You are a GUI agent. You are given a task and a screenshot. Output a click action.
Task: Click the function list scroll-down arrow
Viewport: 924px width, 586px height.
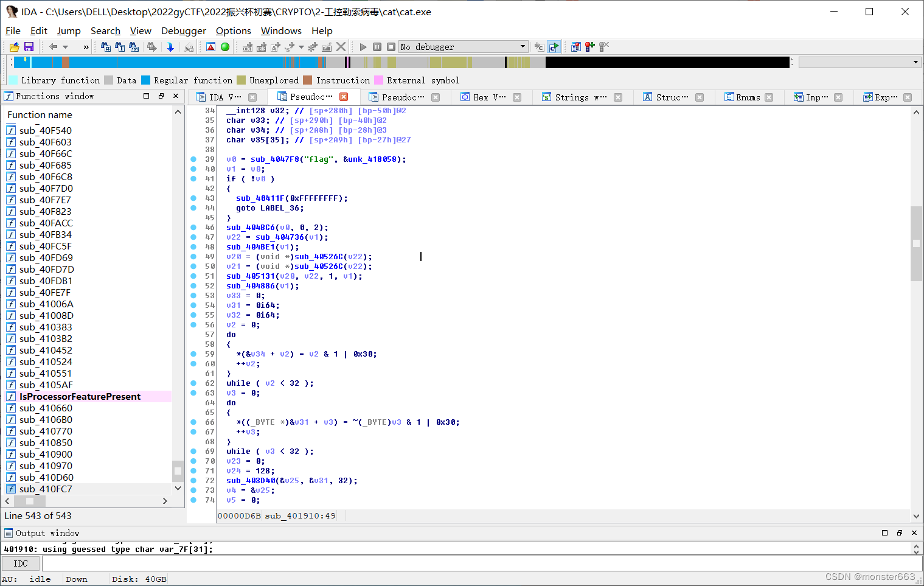178,488
